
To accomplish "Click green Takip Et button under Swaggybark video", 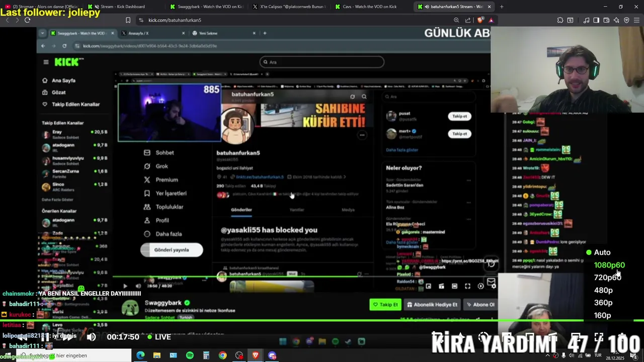I will (x=385, y=304).
